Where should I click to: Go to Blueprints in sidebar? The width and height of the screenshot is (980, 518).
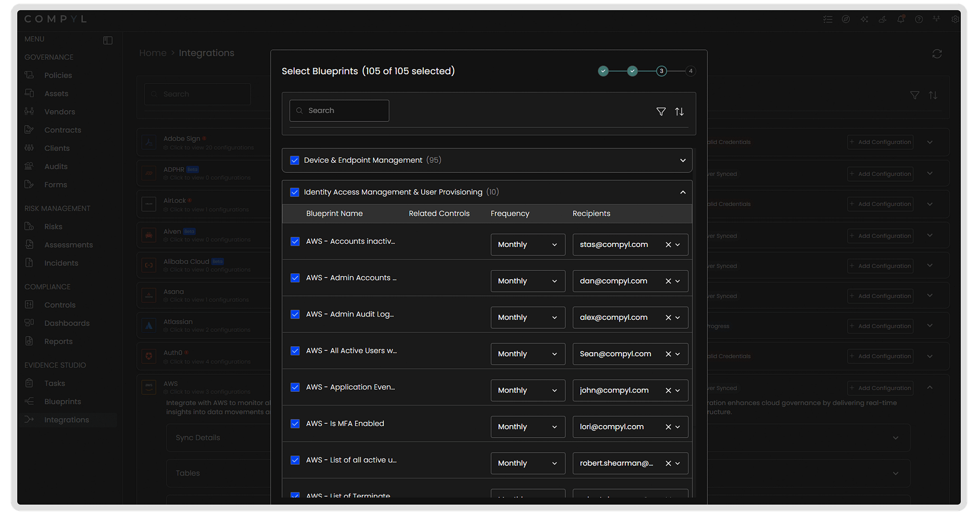coord(62,401)
